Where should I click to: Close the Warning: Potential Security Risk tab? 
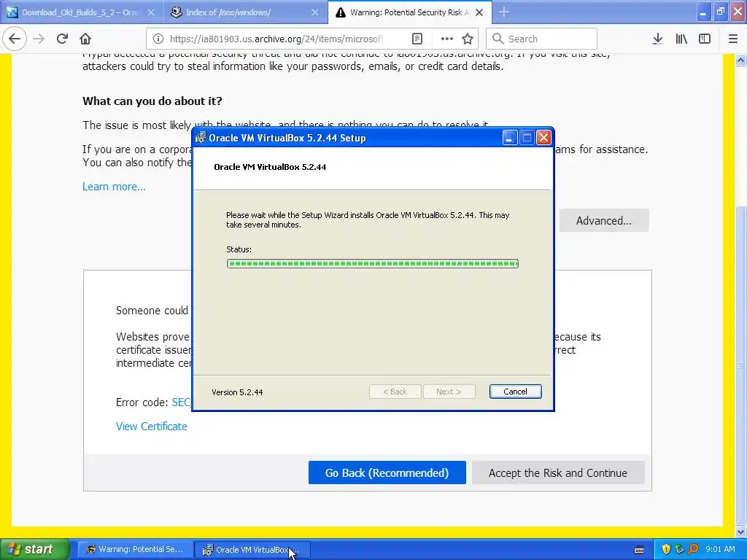point(479,12)
